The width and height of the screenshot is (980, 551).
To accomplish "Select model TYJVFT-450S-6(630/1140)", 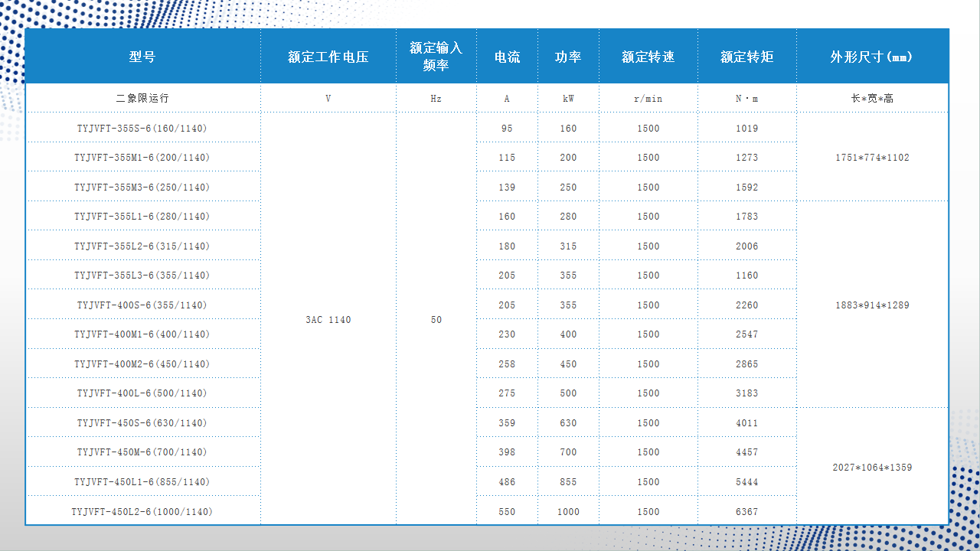I will pos(142,423).
